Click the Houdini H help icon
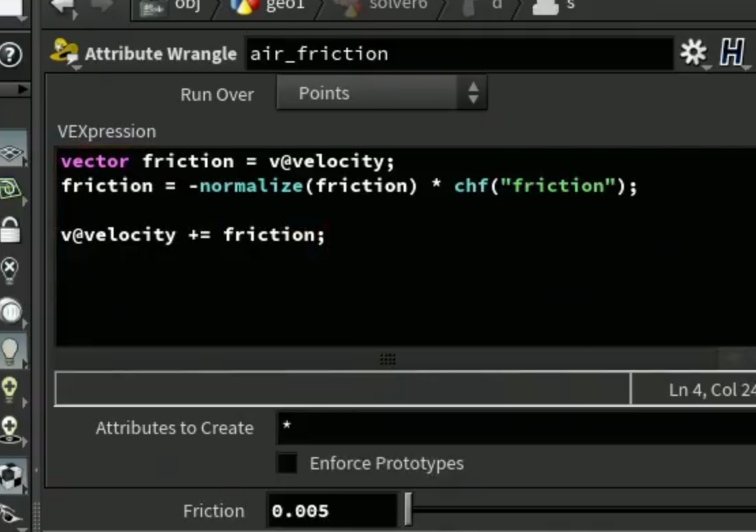The width and height of the screenshot is (756, 532). coord(732,52)
